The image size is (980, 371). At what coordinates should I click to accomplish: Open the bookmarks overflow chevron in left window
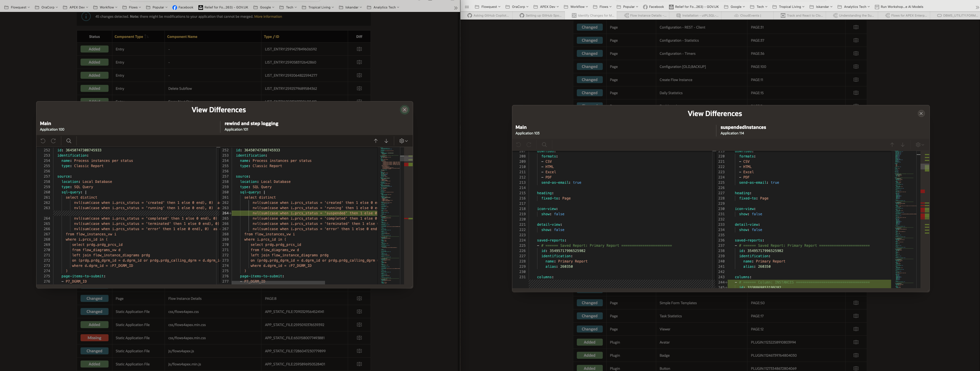455,8
